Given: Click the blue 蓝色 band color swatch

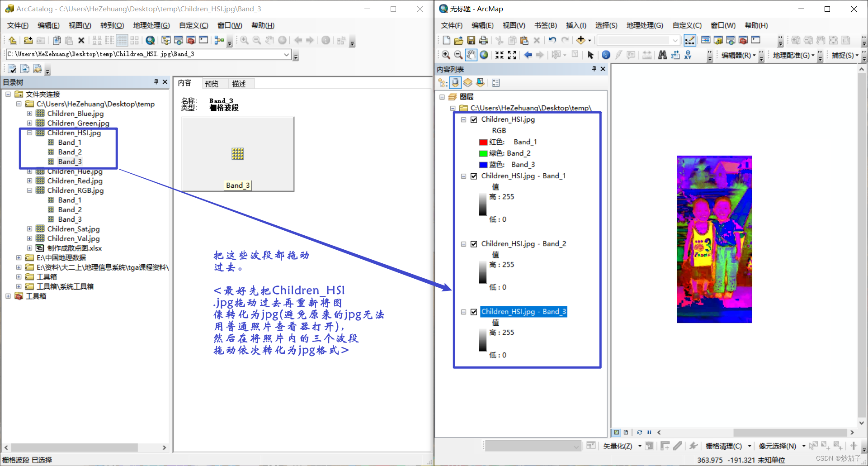Looking at the screenshot, I should point(483,165).
